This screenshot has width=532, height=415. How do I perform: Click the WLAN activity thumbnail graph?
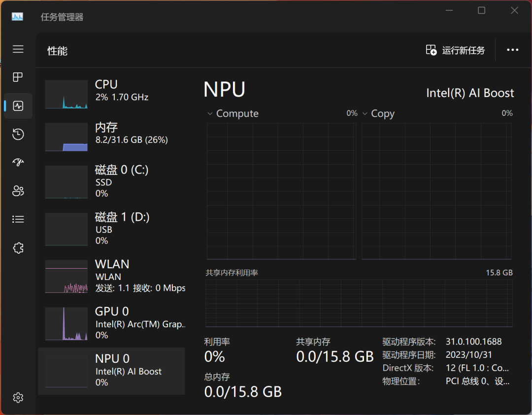pyautogui.click(x=66, y=277)
